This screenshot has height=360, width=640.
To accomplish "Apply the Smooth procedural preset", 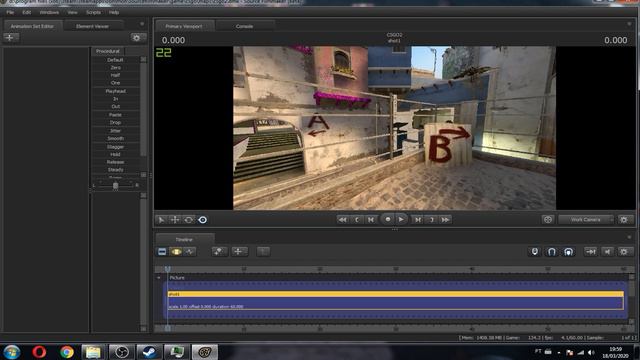I will (116, 138).
